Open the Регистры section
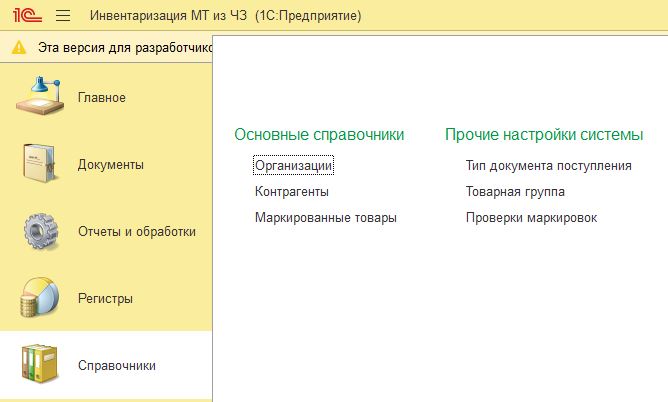This screenshot has width=668, height=402. (x=105, y=299)
